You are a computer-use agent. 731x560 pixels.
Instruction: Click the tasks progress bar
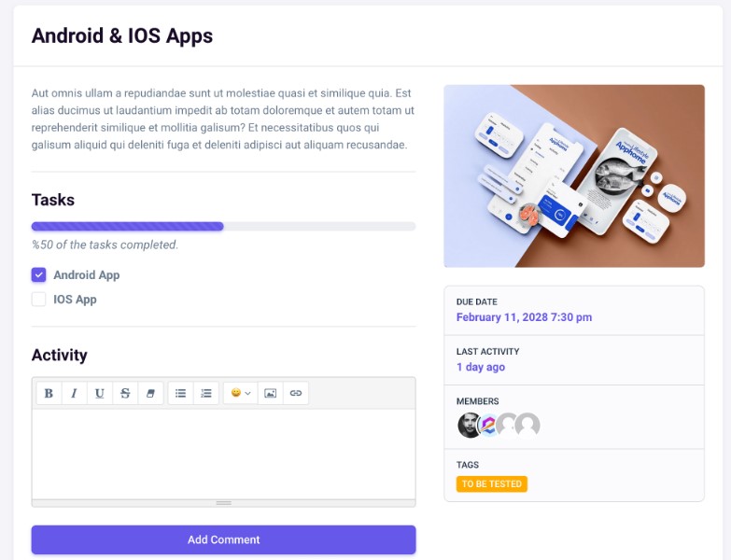[223, 226]
